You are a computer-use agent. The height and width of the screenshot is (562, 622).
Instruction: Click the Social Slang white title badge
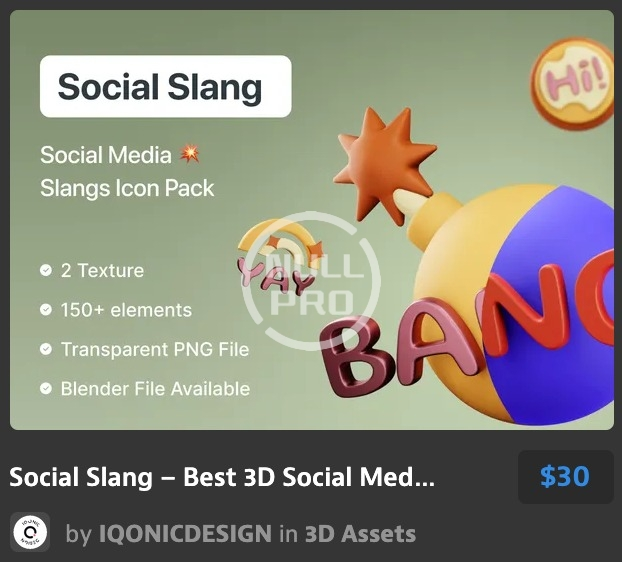click(x=166, y=86)
